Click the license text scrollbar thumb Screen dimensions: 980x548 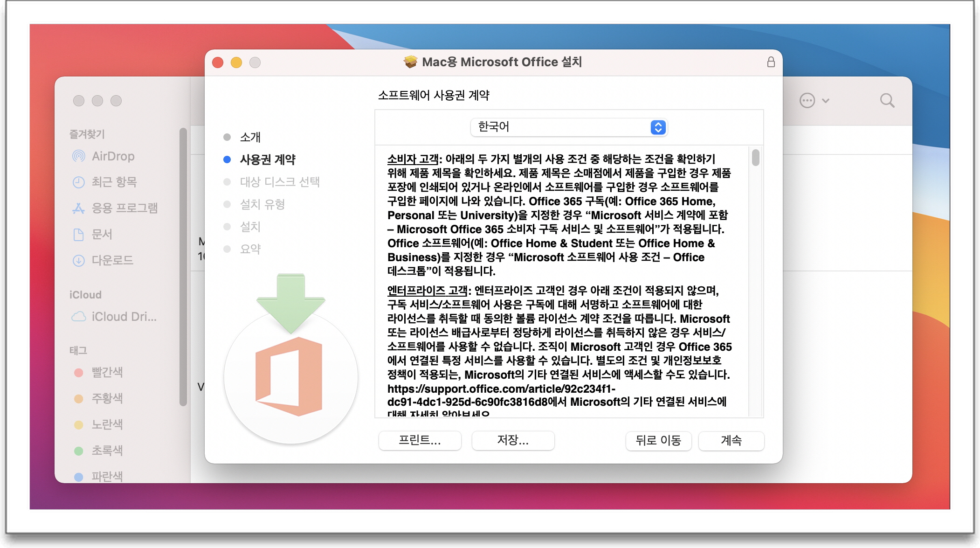click(756, 157)
